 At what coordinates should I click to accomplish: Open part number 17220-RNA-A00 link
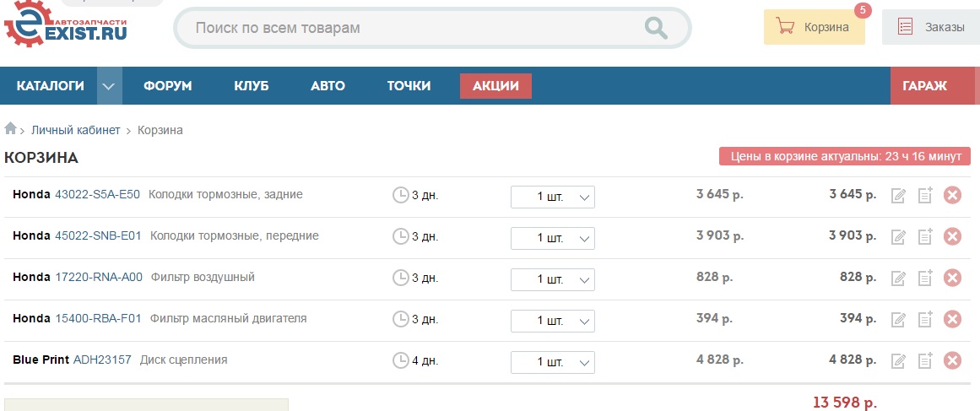click(99, 277)
